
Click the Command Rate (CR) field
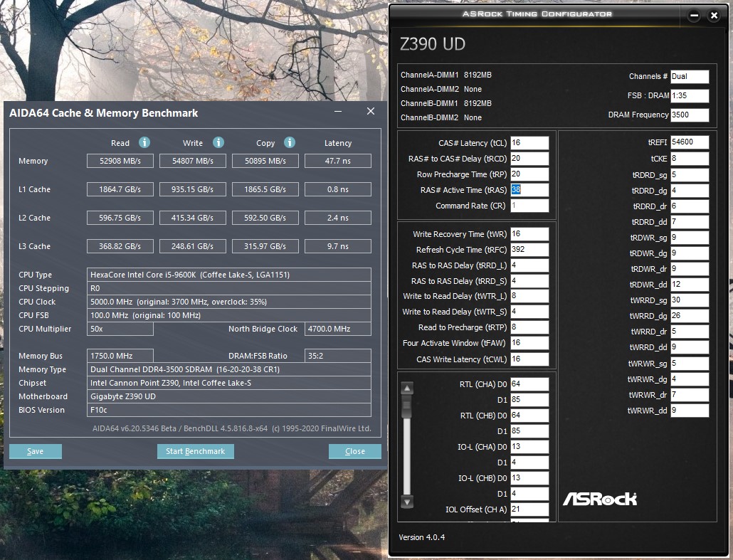[529, 205]
